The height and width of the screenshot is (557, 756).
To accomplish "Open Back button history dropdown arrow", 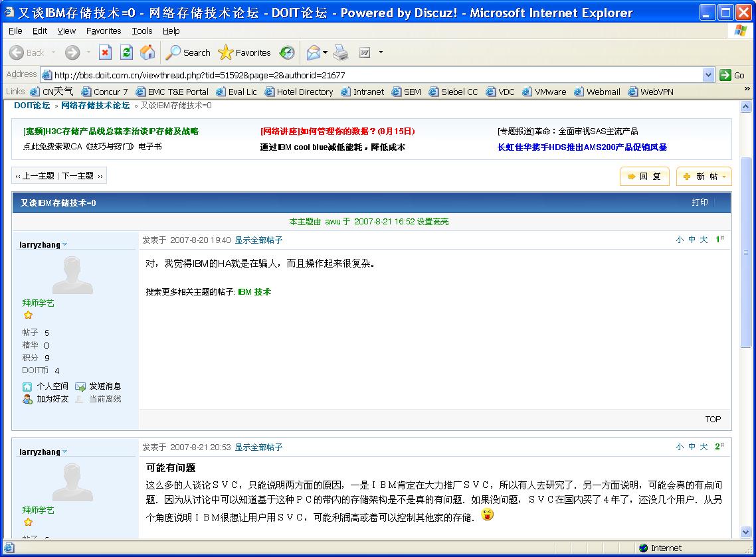I will click(54, 52).
